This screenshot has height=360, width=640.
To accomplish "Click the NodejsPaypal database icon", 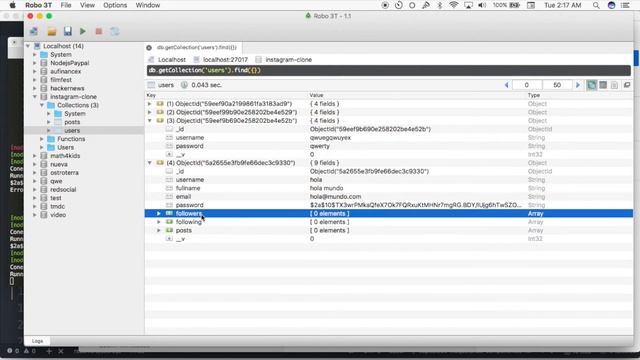I will [44, 63].
